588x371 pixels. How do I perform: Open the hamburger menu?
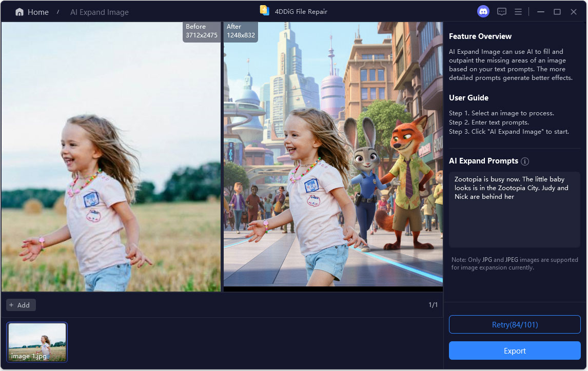click(518, 11)
